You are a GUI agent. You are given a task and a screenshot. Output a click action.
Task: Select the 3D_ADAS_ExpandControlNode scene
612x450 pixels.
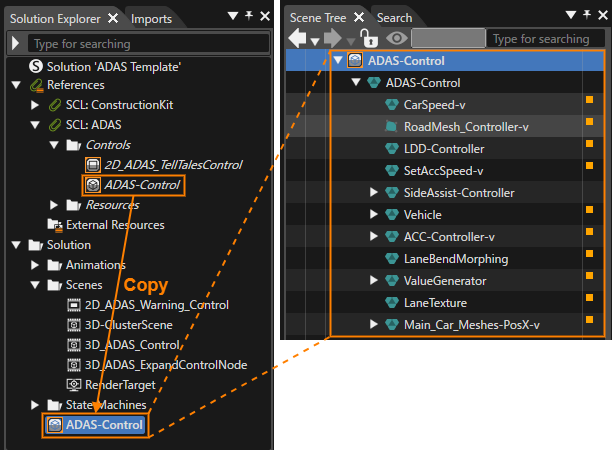(x=166, y=365)
